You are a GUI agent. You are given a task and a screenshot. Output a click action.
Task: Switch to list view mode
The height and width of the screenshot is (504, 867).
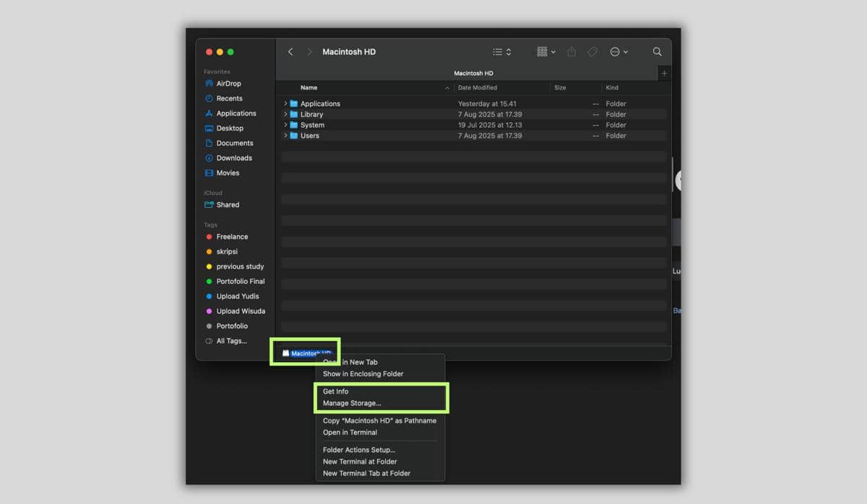tap(497, 51)
